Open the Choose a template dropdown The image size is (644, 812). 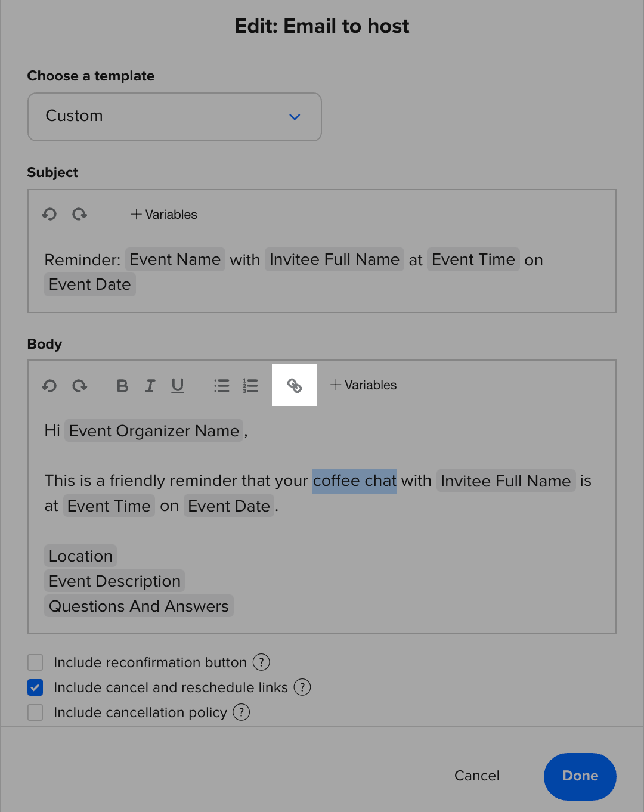click(175, 117)
